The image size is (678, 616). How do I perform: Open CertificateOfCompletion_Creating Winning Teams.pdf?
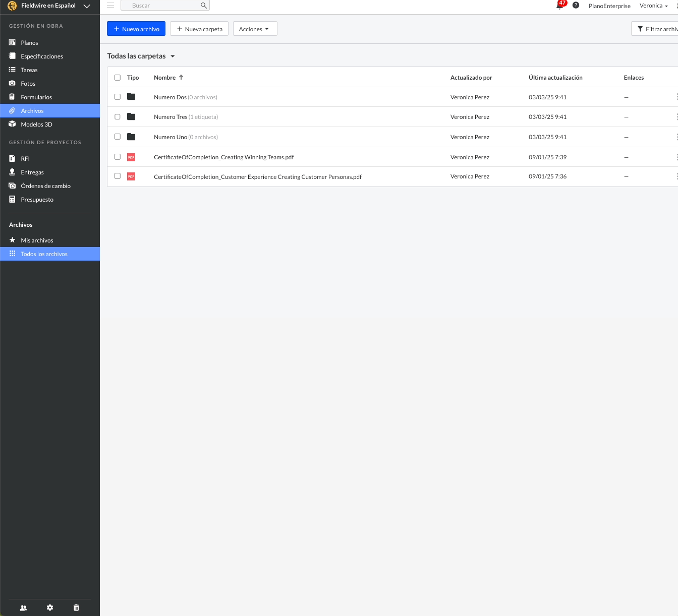tap(224, 157)
